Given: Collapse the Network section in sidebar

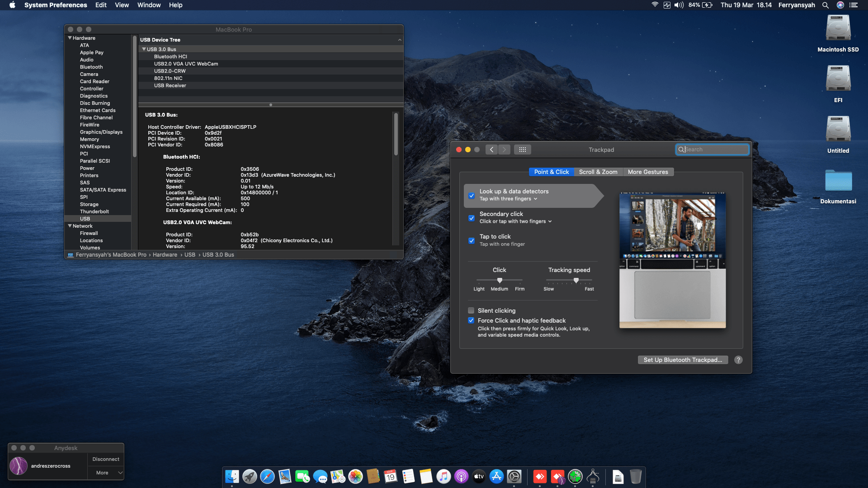Looking at the screenshot, I should pyautogui.click(x=70, y=226).
